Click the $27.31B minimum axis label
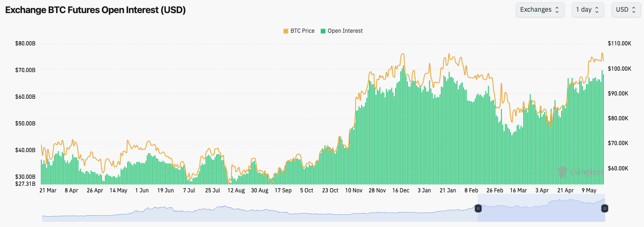 25,183
